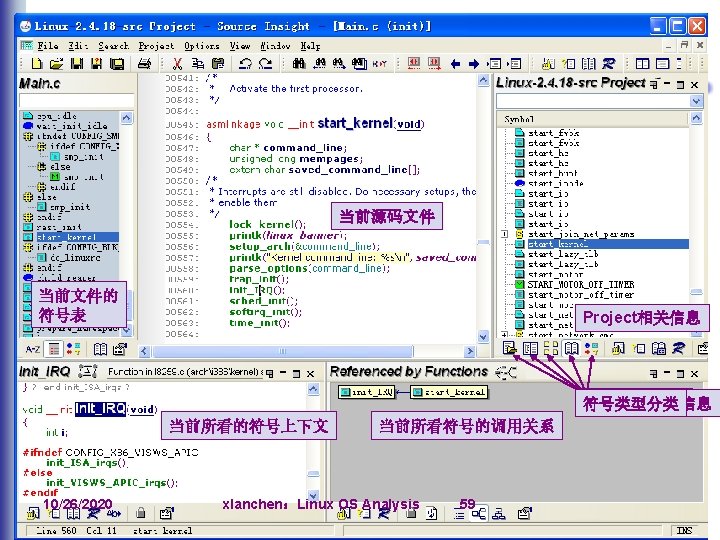The width and height of the screenshot is (720, 540).
Task: Open the Options menu
Action: point(202,45)
